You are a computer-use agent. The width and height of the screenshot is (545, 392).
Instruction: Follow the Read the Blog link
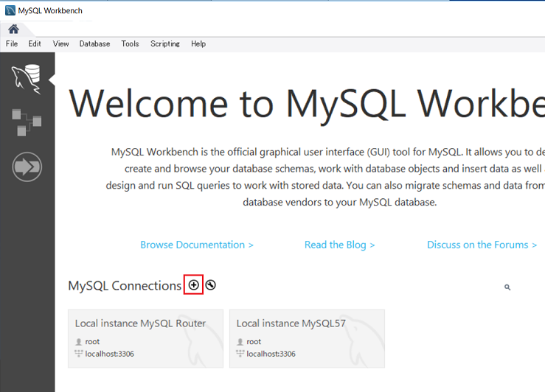pyautogui.click(x=339, y=245)
